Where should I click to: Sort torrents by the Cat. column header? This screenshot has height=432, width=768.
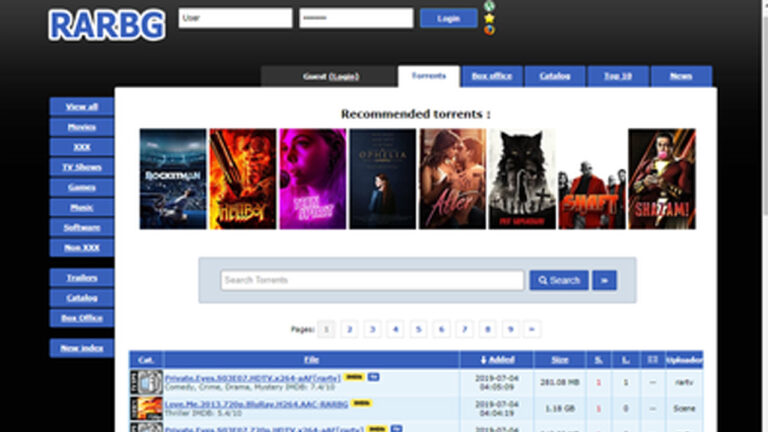(146, 360)
